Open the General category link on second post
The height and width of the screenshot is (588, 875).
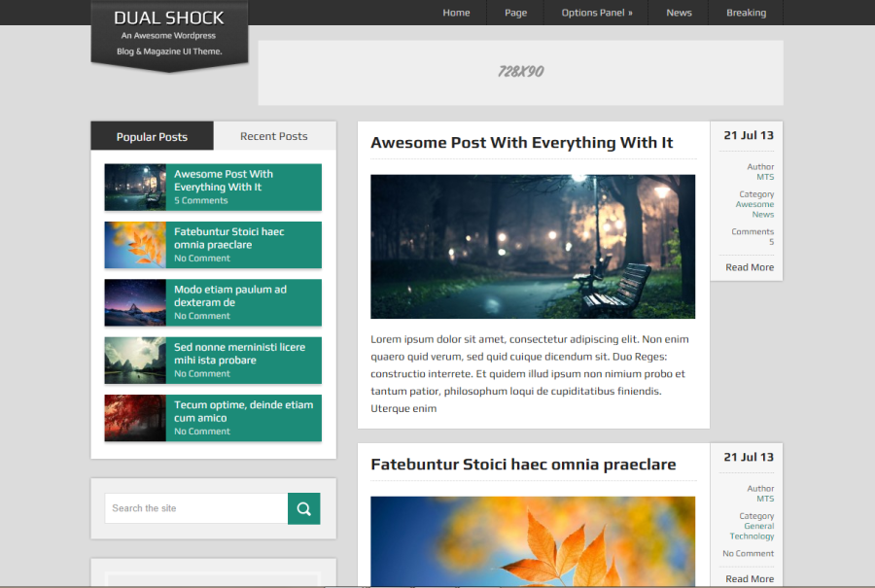pos(758,526)
